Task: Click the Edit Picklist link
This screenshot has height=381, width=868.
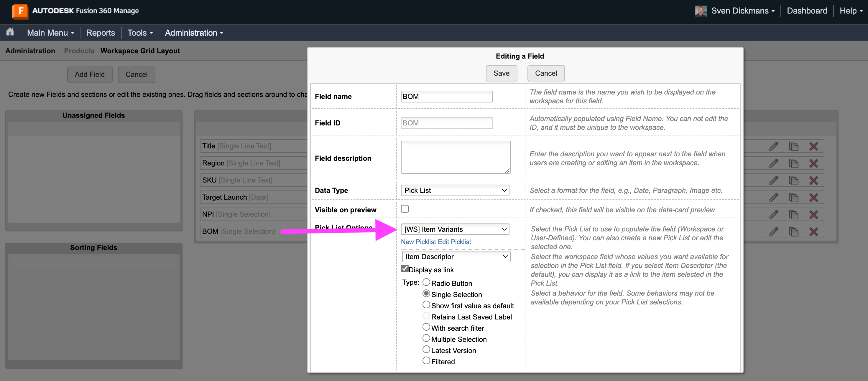Action: coord(454,242)
